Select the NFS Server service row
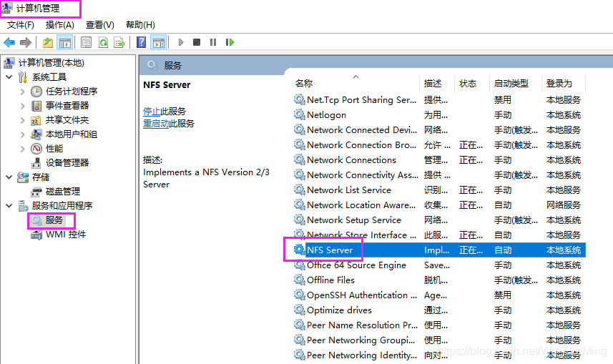The width and height of the screenshot is (613, 364). pos(439,250)
